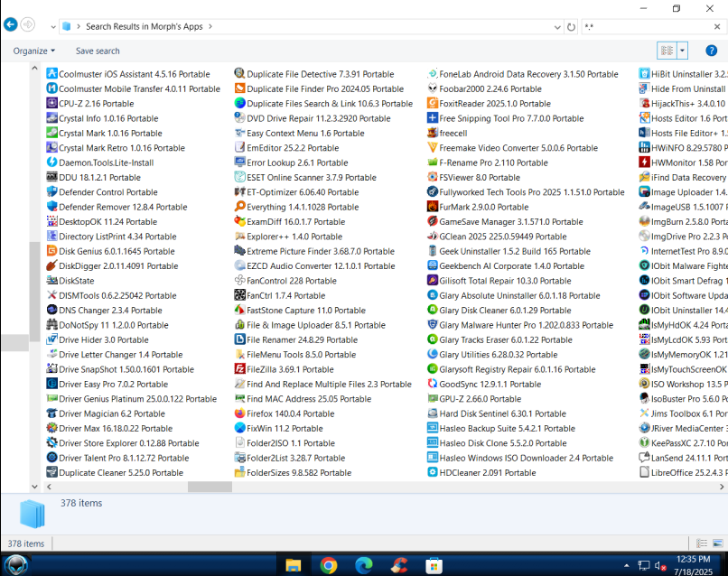Click the DiskDigger 2.0.11.4091 Portable icon

pos(52,265)
